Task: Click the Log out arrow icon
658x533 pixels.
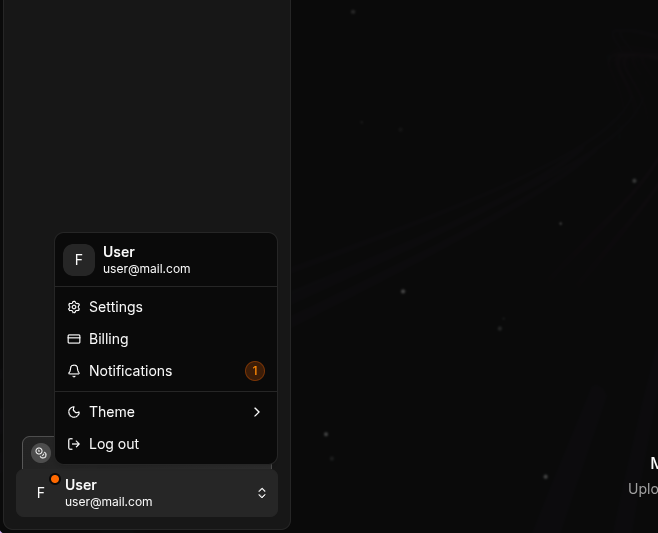Action: [74, 444]
